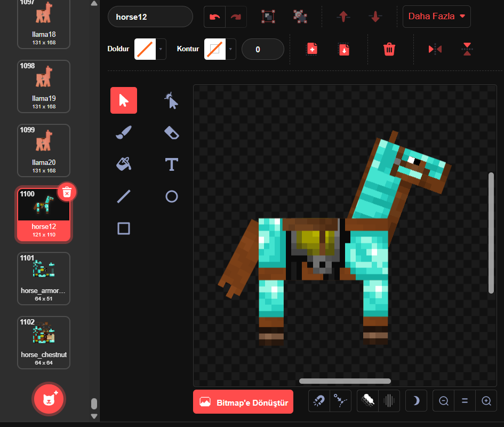
Task: Select the Text tool
Action: (x=171, y=164)
